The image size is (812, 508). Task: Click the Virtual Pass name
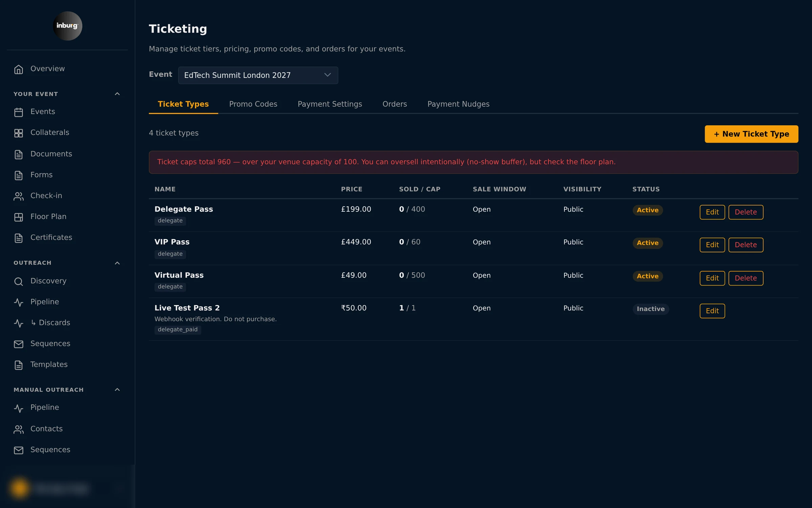pyautogui.click(x=179, y=275)
